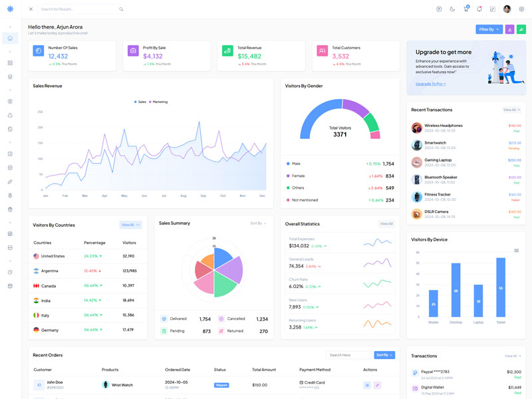
Task: Click the green share button
Action: point(521,29)
